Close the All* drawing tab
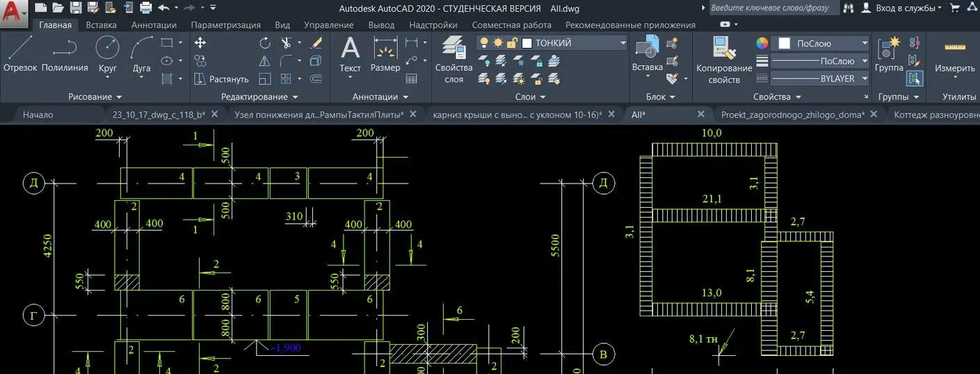Viewport: 980px width, 374px height. [x=700, y=114]
